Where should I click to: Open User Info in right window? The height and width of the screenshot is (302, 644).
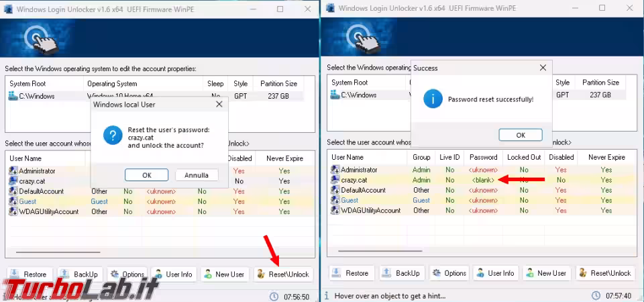(496, 273)
